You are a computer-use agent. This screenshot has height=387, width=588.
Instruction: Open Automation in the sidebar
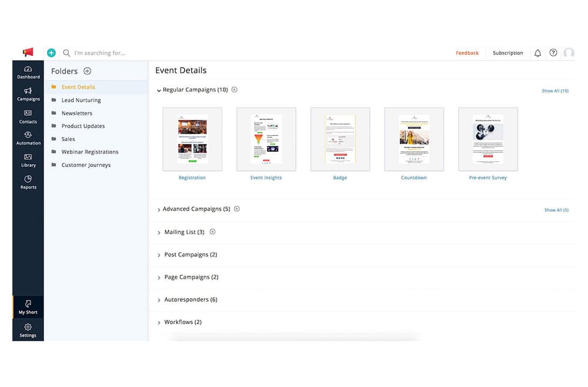point(28,138)
